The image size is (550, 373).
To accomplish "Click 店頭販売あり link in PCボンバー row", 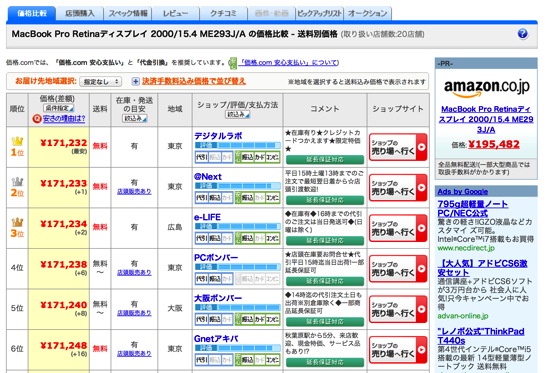I will point(134,273).
